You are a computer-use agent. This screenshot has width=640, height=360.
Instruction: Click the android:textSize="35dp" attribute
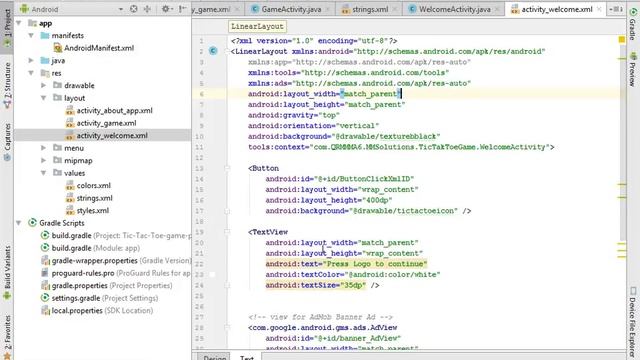(316, 285)
